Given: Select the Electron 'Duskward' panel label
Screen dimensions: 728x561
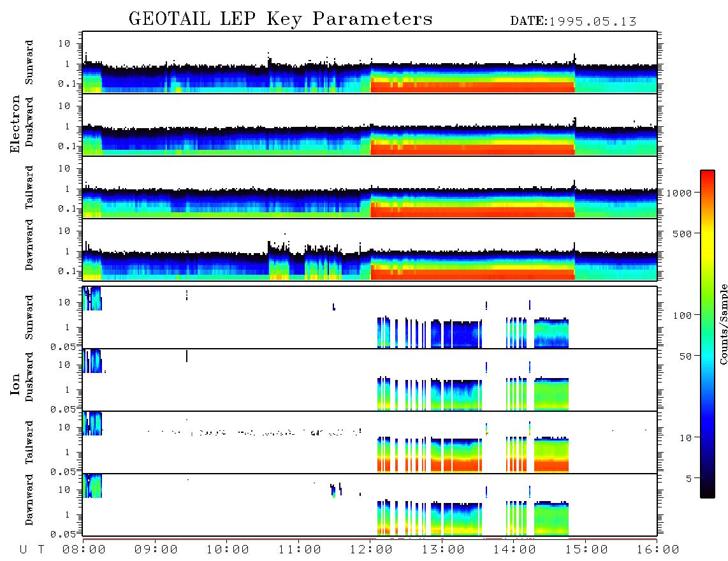Looking at the screenshot, I should 29,122.
